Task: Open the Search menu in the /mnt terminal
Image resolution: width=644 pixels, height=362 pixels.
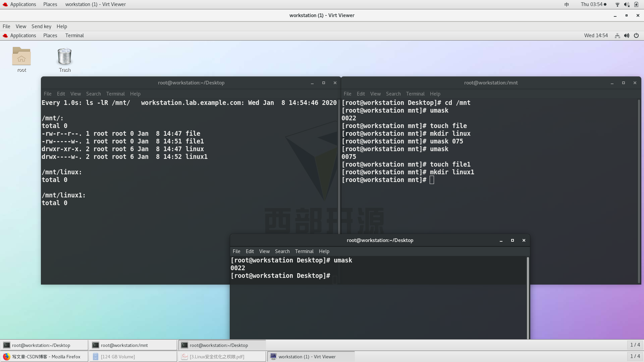Action: [x=393, y=94]
